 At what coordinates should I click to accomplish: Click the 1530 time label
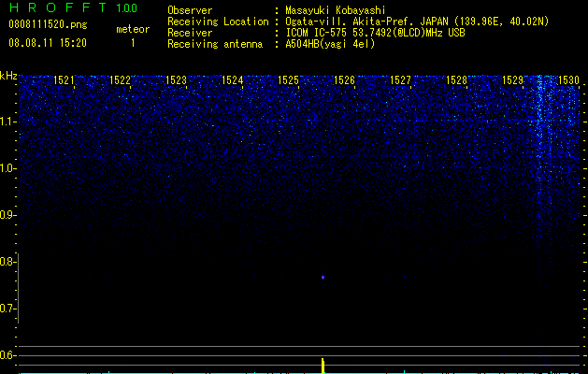(x=568, y=79)
